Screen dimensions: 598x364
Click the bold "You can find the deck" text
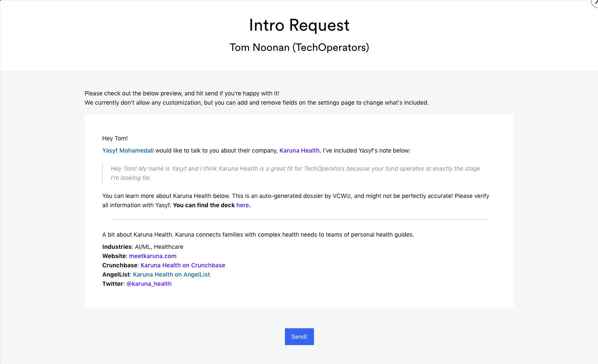(x=204, y=205)
